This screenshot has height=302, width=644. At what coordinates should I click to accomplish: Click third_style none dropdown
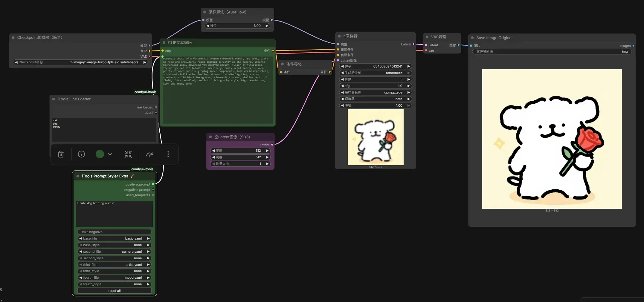(x=115, y=271)
